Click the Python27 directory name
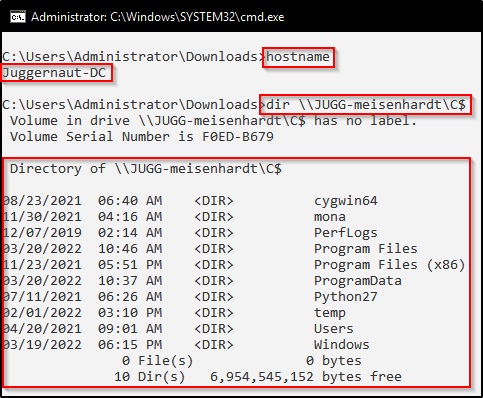This screenshot has height=398, width=483. click(346, 297)
